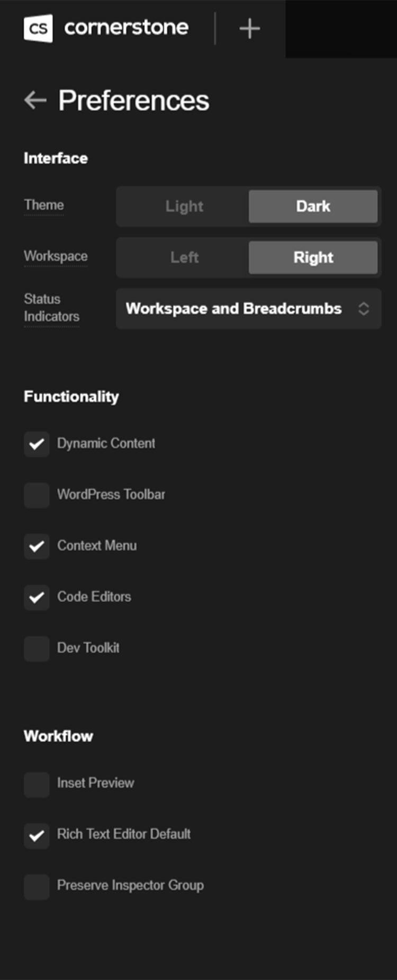Click the cornerstone brand name text
Image resolution: width=397 pixels, height=980 pixels.
[x=126, y=28]
